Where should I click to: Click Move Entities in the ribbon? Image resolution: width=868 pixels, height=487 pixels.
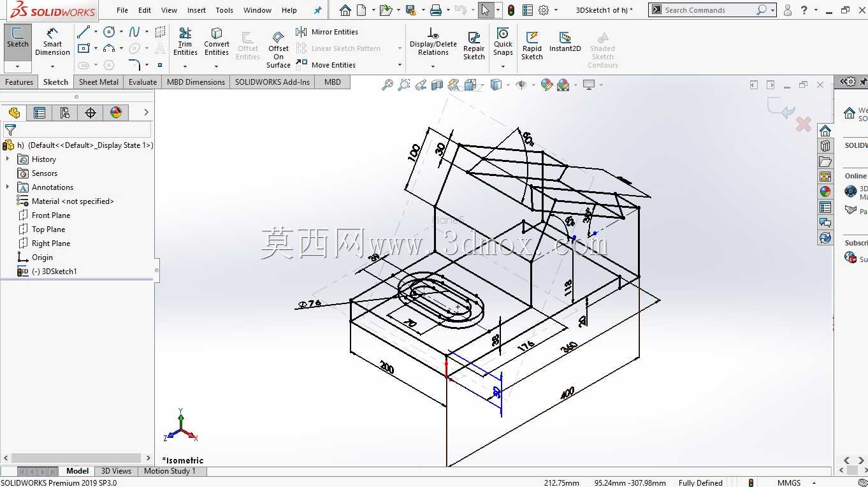coord(326,65)
